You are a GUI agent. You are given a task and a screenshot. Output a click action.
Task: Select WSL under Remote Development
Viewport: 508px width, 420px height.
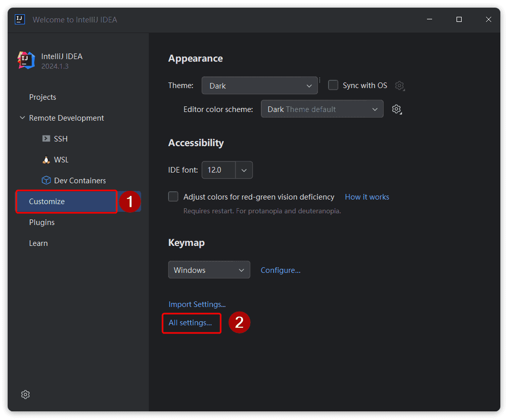click(x=61, y=160)
